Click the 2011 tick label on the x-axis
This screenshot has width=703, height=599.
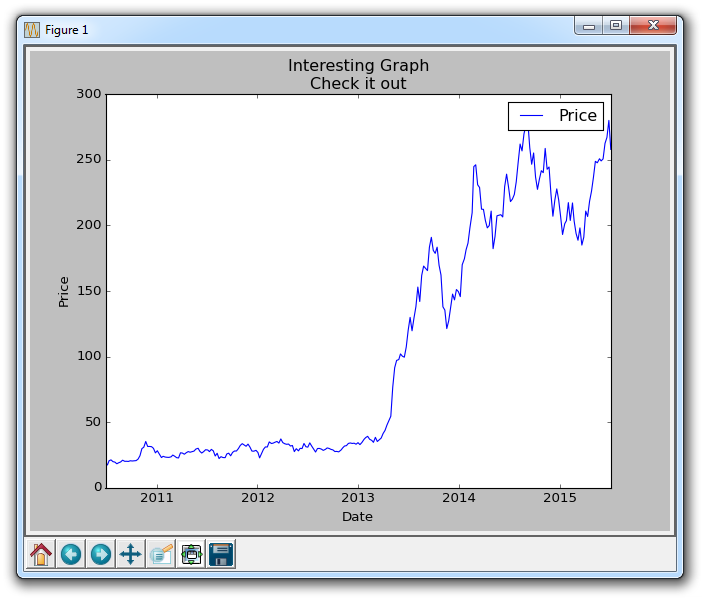[157, 498]
